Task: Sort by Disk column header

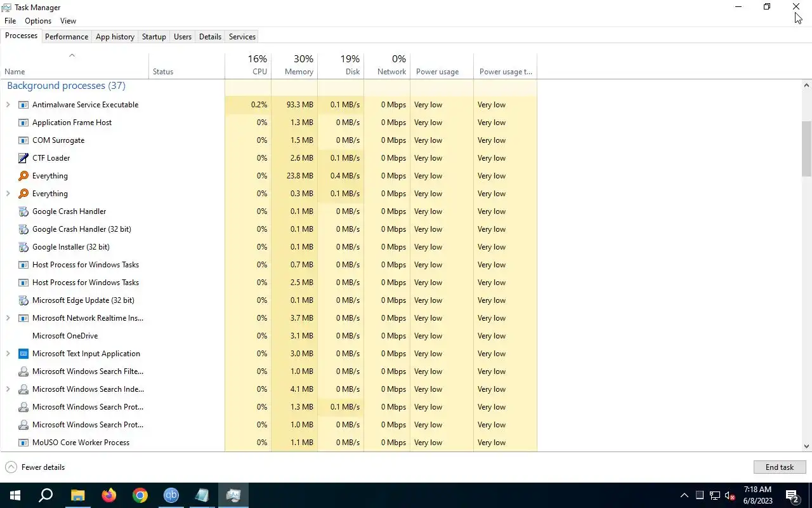Action: click(341, 65)
